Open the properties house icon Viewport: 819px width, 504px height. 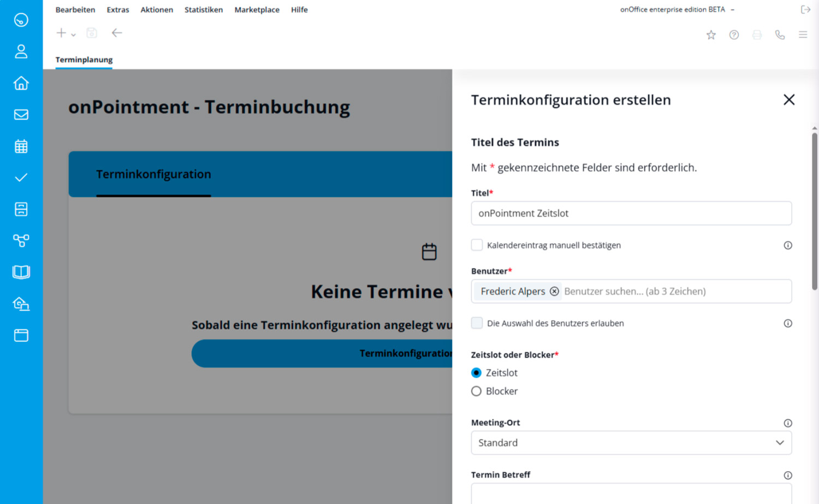tap(21, 83)
